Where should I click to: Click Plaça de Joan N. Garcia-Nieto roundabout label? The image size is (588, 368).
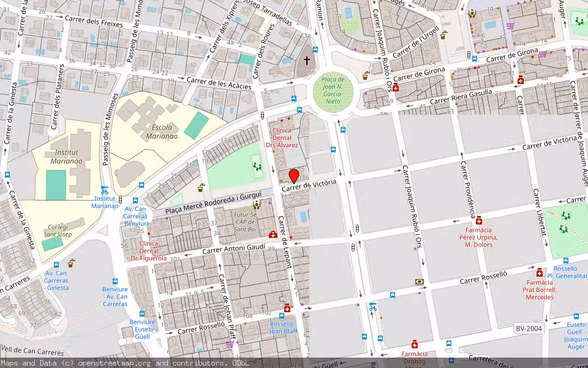tap(333, 90)
